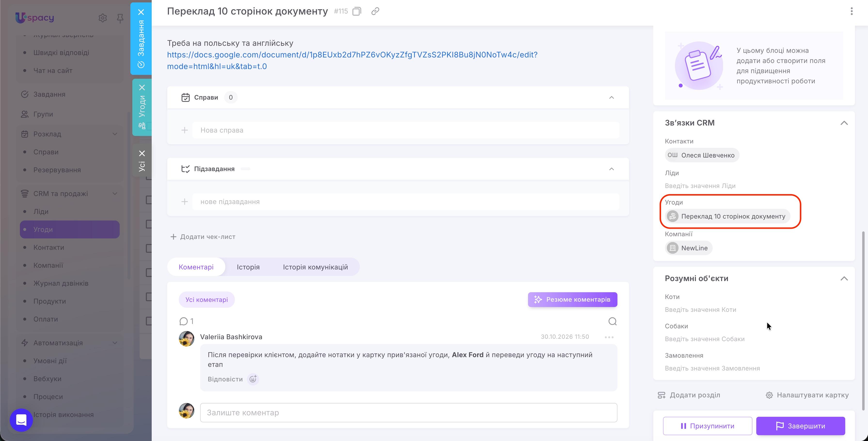Open the three-dot task menu at top right
This screenshot has width=868, height=441.
tap(852, 11)
